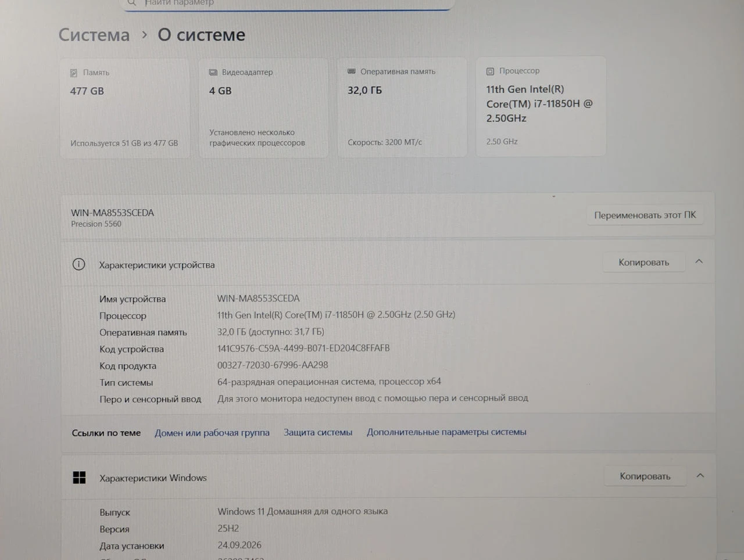
Task: Copy device specifications with Копировать
Action: (644, 262)
